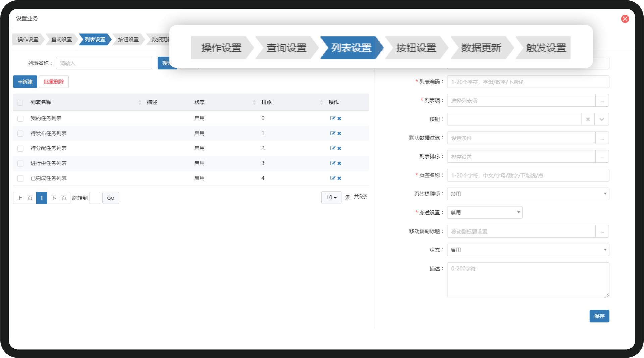
Task: Click the 保存 button
Action: click(599, 316)
